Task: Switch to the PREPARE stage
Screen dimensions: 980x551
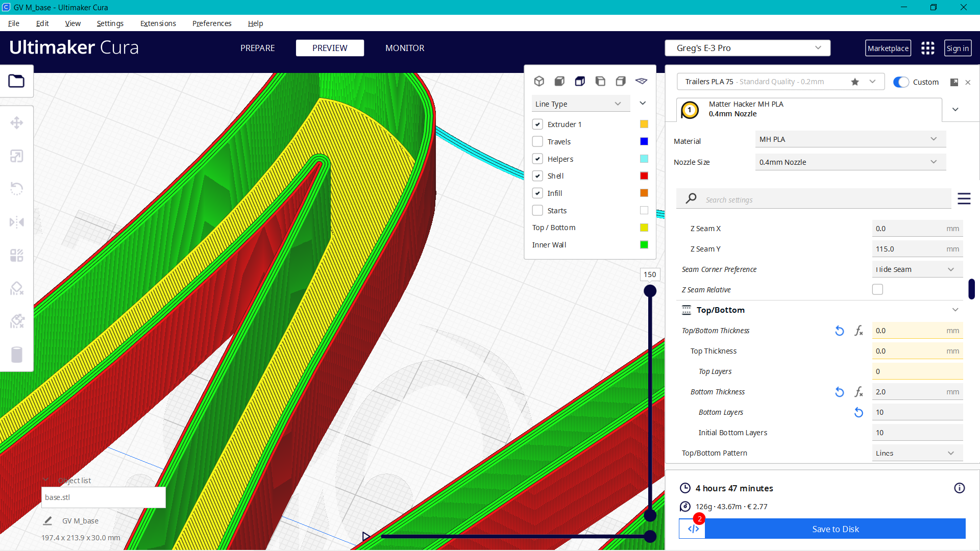Action: pyautogui.click(x=257, y=48)
